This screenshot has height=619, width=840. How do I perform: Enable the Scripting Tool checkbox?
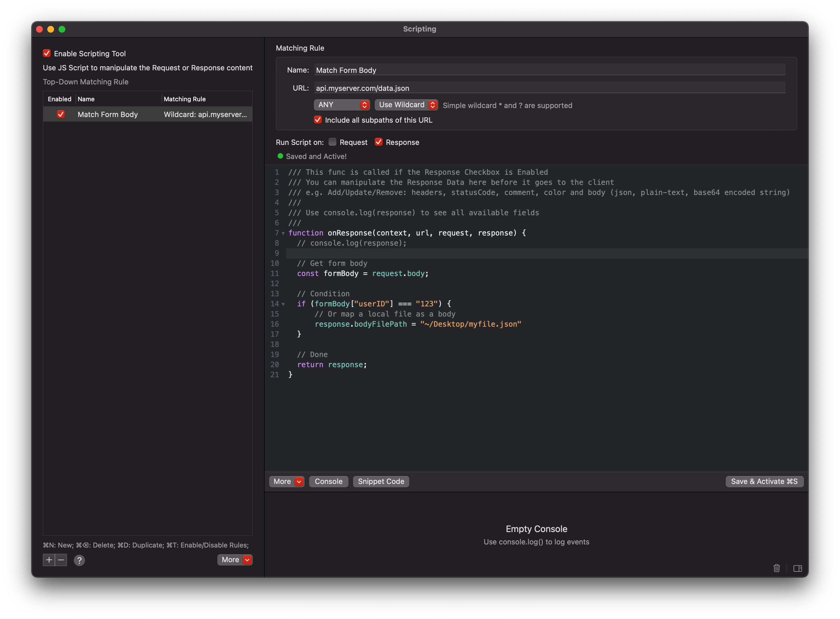[46, 53]
